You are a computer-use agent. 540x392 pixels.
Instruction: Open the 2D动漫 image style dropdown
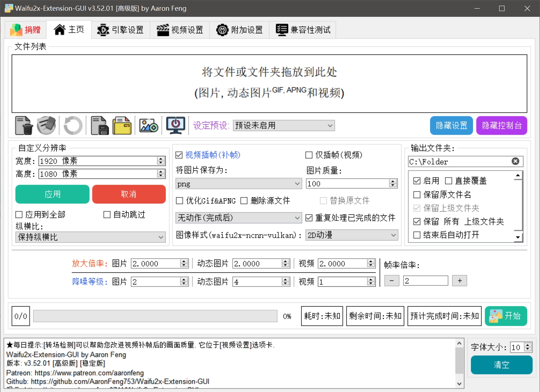click(352, 235)
